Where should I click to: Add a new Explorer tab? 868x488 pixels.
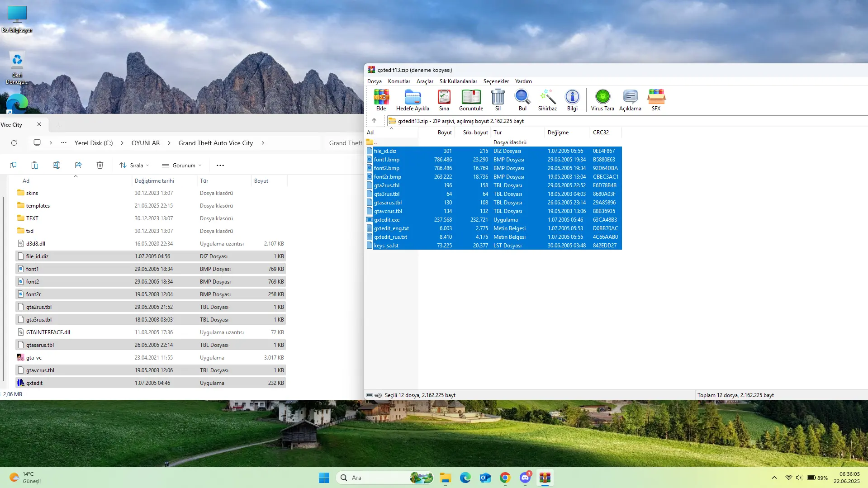point(59,125)
